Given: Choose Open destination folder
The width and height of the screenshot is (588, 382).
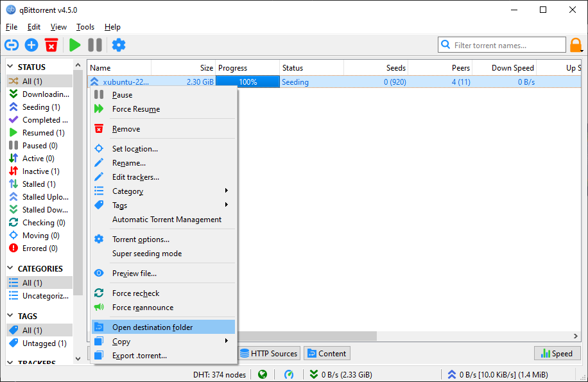Looking at the screenshot, I should pos(164,327).
